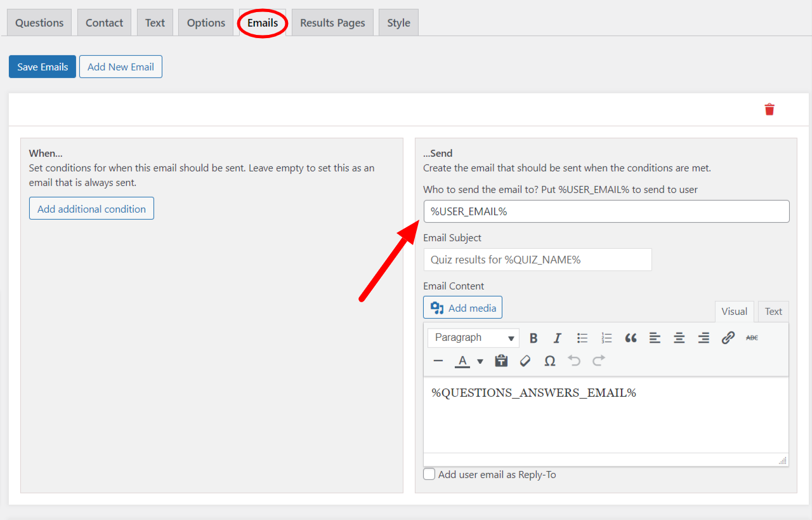
Task: Click Add additional condition
Action: [91, 208]
